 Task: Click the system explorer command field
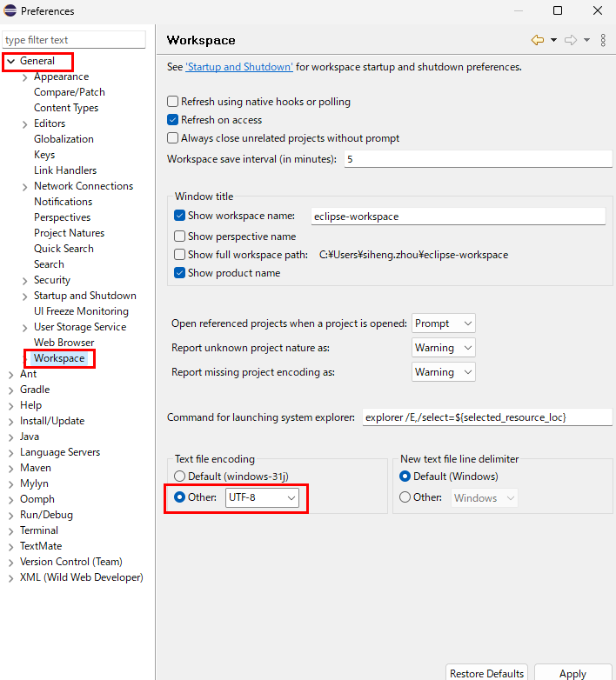tap(487, 417)
